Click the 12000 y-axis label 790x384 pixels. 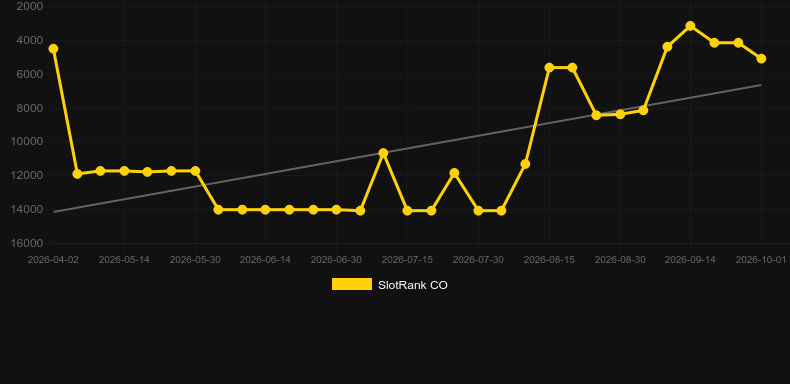27,175
